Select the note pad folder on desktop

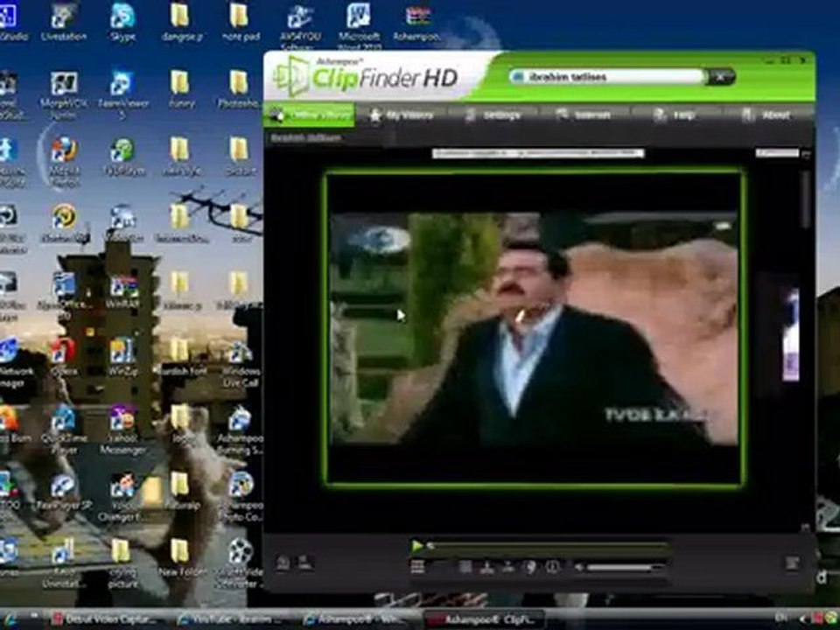241,22
